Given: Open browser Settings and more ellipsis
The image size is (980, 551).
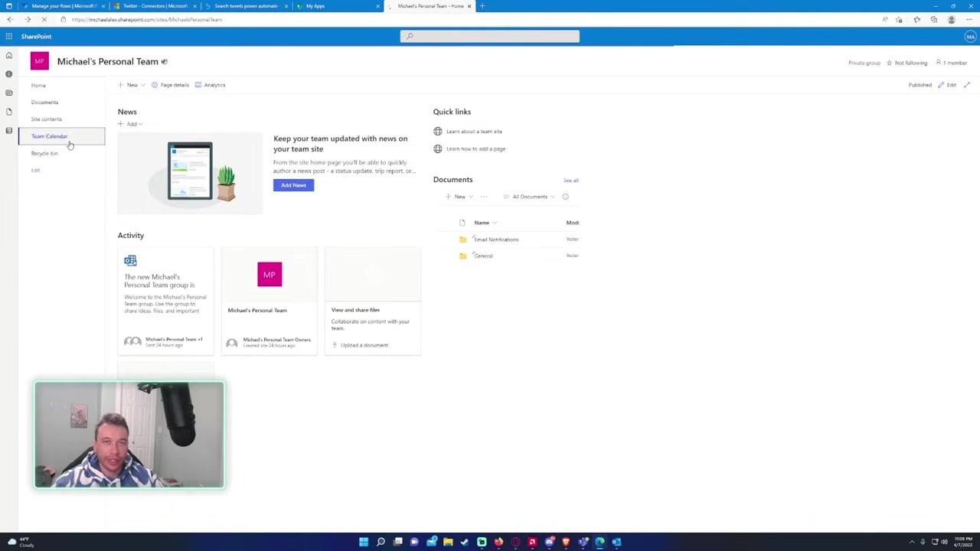Looking at the screenshot, I should (x=969, y=19).
